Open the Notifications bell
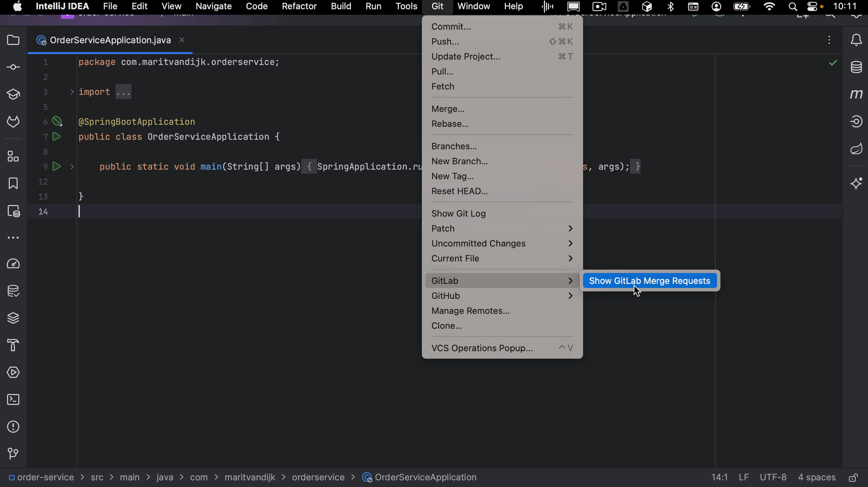868x487 pixels. coord(857,40)
